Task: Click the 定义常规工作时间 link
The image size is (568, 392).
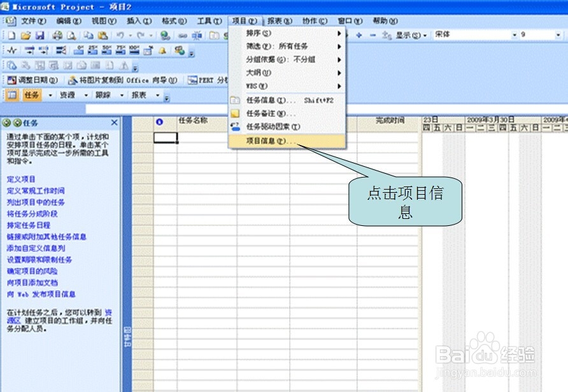Action: (36, 191)
